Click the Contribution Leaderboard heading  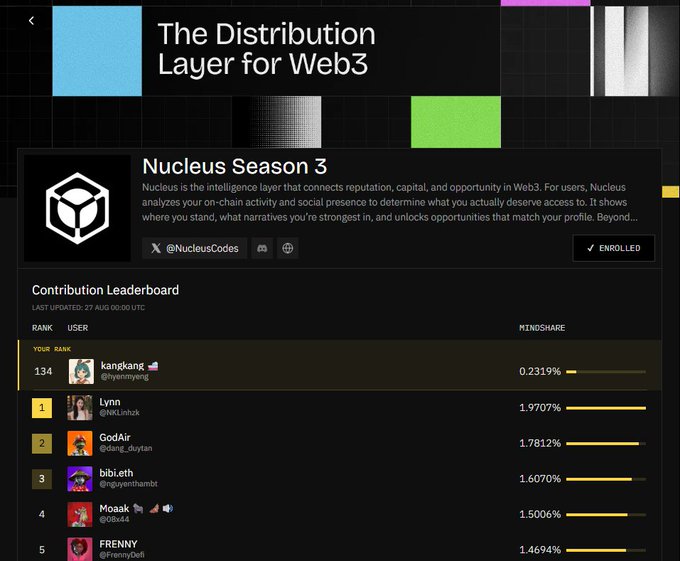105,290
